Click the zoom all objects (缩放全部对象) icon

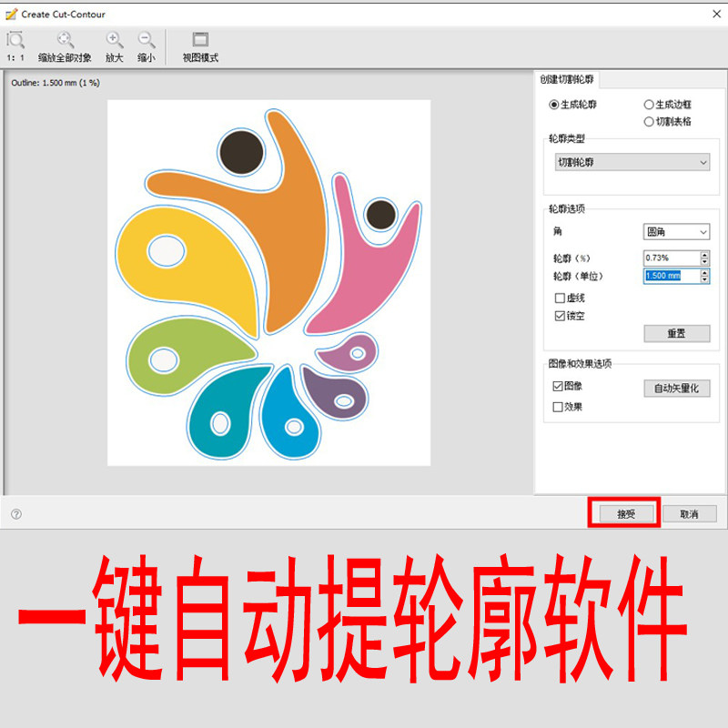[x=65, y=40]
